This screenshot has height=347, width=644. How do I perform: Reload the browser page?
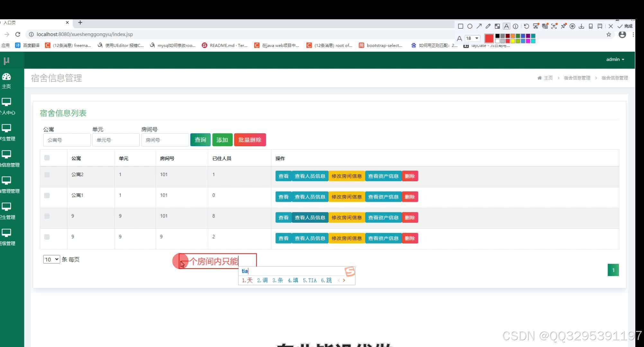coord(18,34)
